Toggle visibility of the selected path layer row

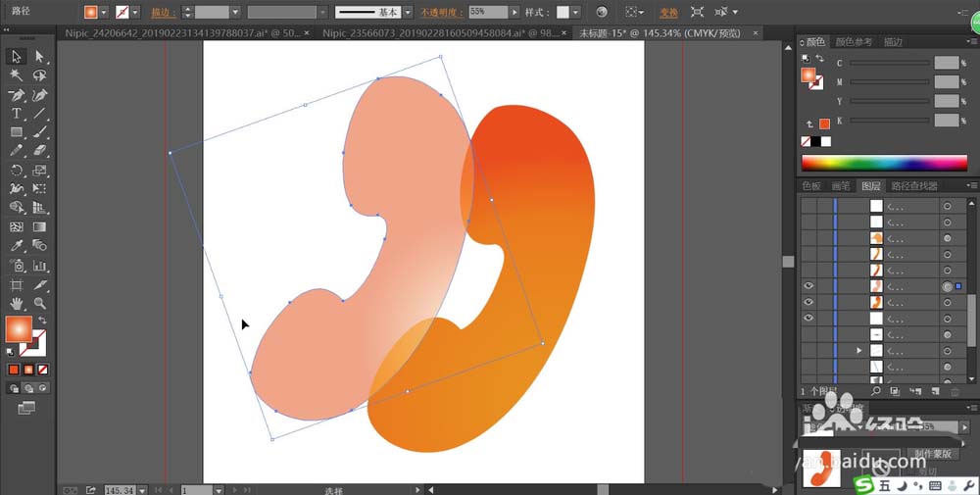coord(808,286)
